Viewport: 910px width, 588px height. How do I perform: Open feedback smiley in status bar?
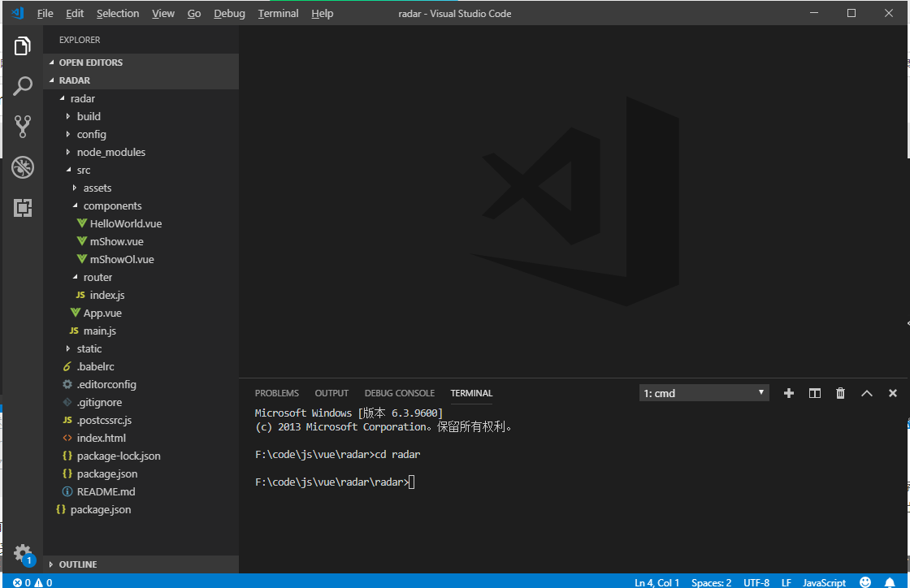(x=865, y=582)
